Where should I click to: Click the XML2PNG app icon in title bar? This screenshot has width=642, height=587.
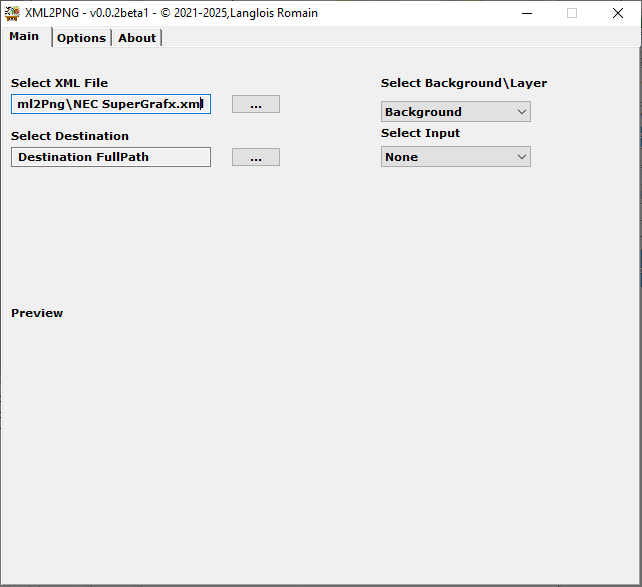(x=12, y=13)
